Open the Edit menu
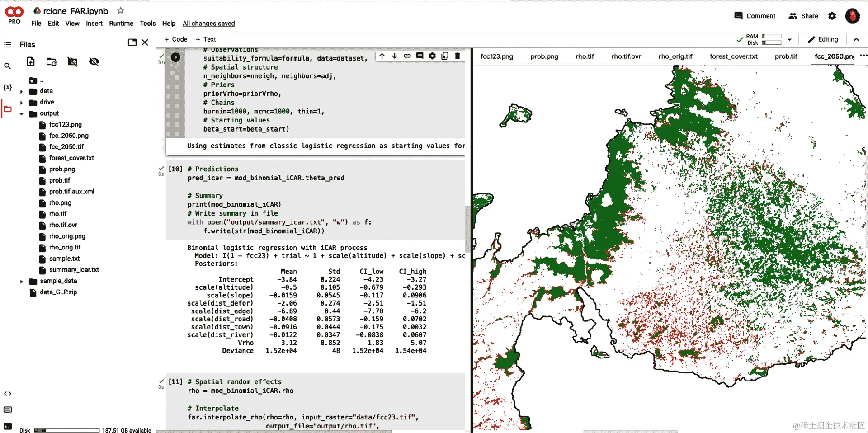The image size is (868, 433). pyautogui.click(x=53, y=24)
